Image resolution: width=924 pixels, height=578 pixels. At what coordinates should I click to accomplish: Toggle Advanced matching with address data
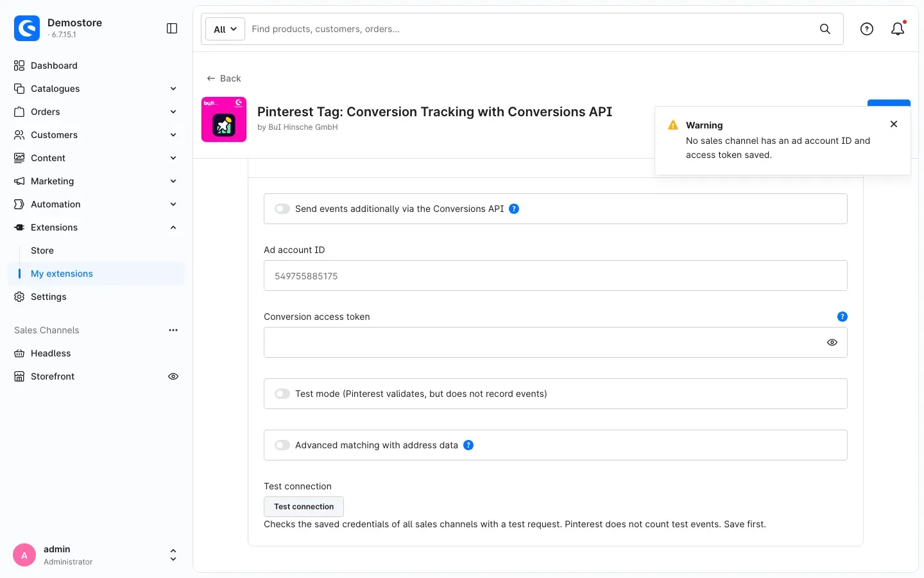(282, 445)
